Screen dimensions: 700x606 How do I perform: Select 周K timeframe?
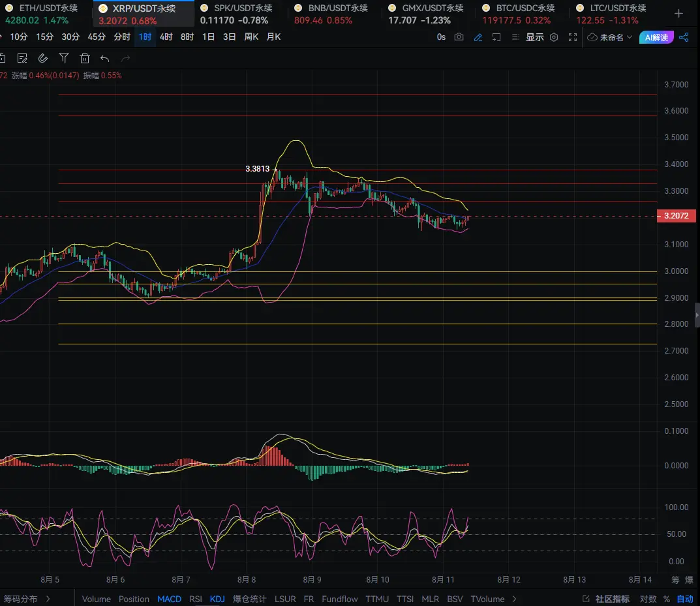click(251, 37)
